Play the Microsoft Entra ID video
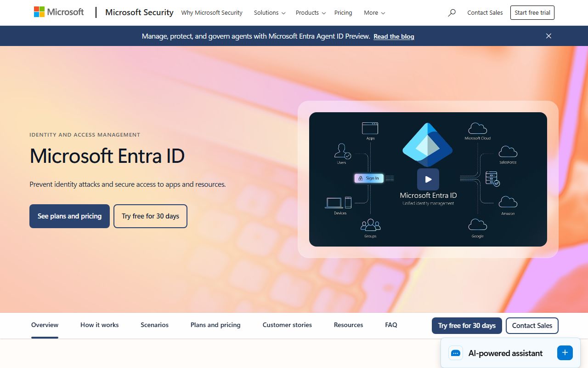The width and height of the screenshot is (588, 368). coord(428,179)
